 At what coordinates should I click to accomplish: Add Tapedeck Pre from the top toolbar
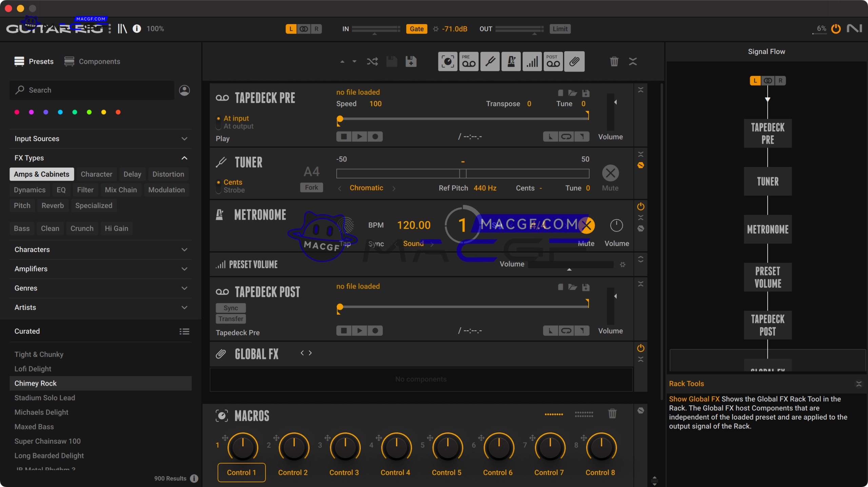(468, 61)
